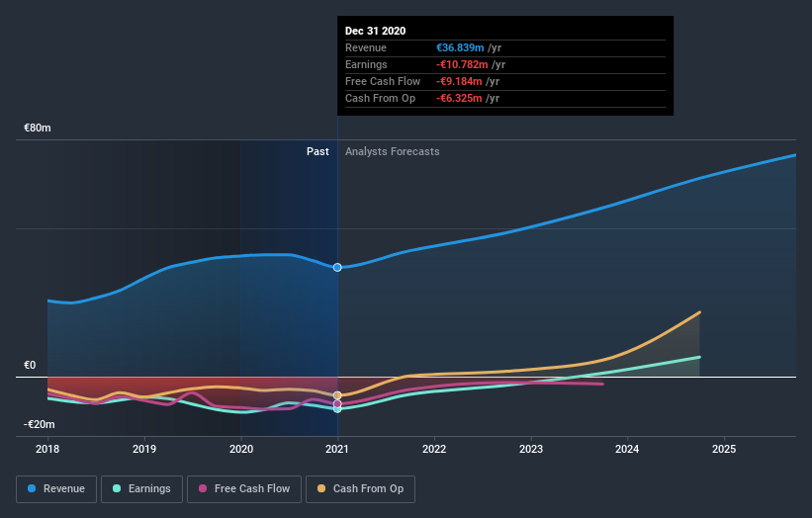812x518 pixels.
Task: Click the Analysts Forecasts label
Action: click(393, 151)
